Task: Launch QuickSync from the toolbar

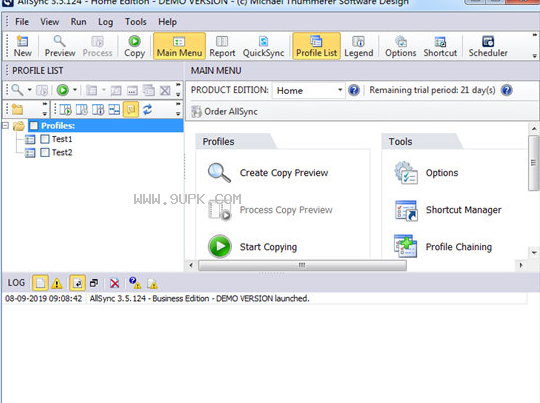Action: 263,46
